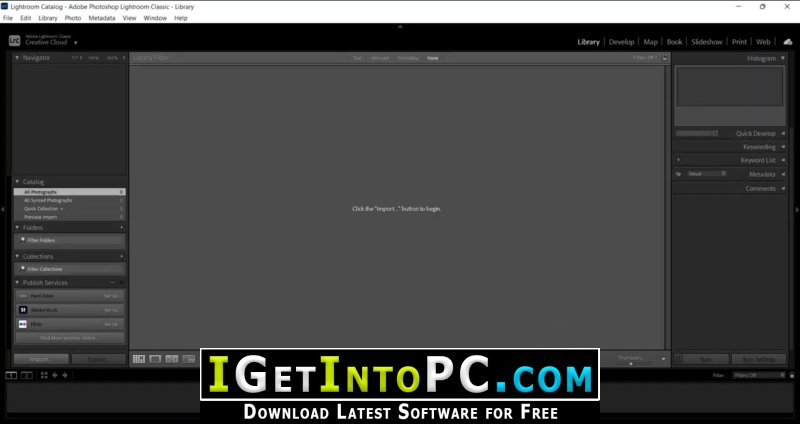
Task: Open Filters Off dropdown in filmstrip
Action: pyautogui.click(x=759, y=375)
